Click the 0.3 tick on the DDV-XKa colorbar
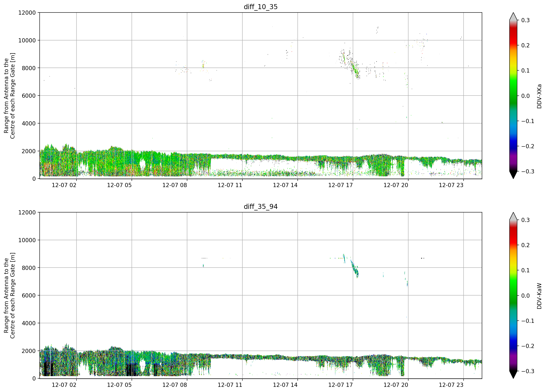Screen dimensions: 546x392 (x=525, y=20)
